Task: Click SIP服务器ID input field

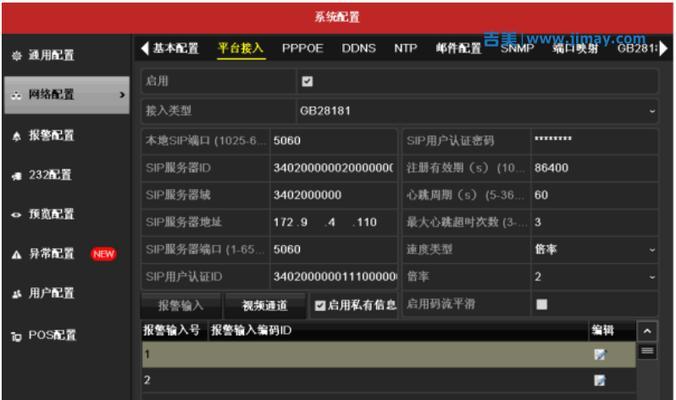Action: (333, 168)
